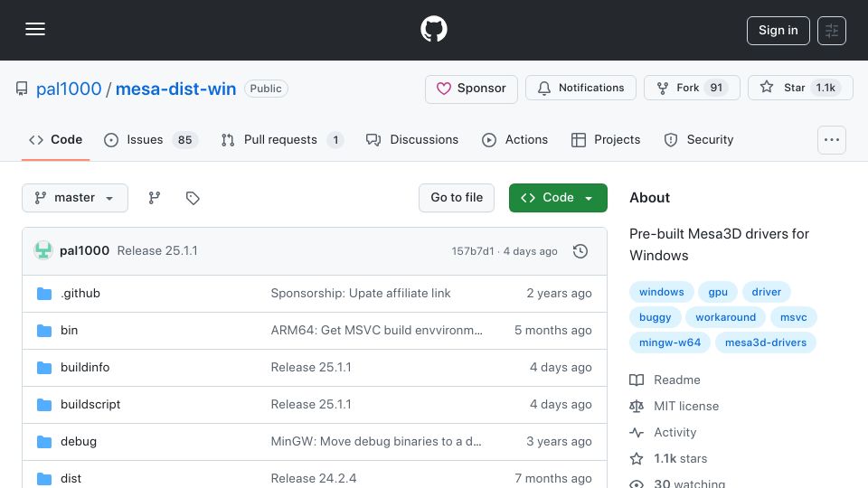Click Go to file
Viewport: 868px width, 488px height.
tap(456, 198)
